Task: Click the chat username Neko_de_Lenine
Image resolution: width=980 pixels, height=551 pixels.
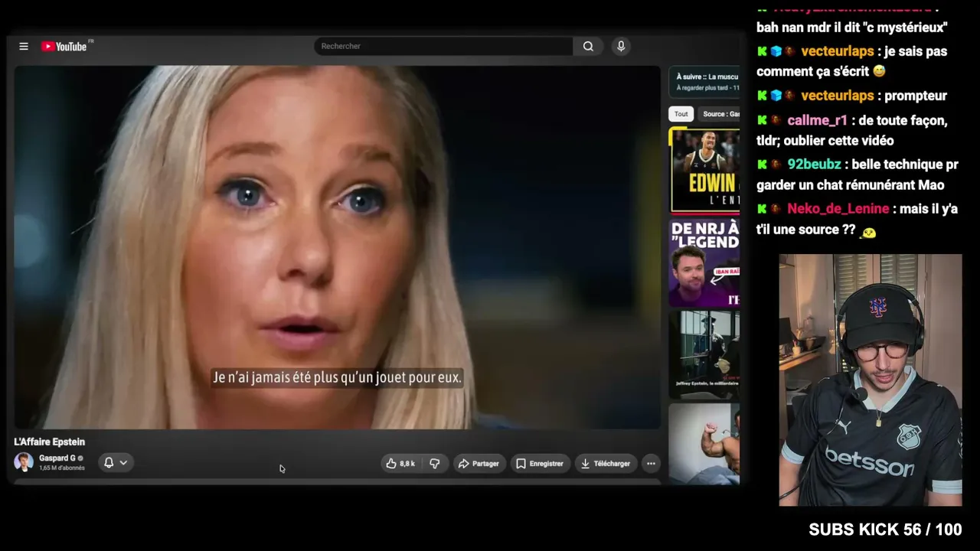Action: 838,209
